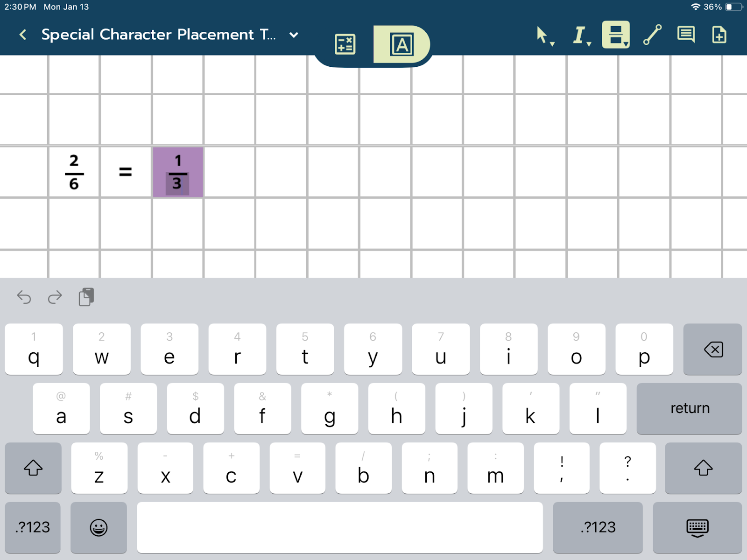Toggle the right shift key
747x560 pixels.
click(x=703, y=468)
